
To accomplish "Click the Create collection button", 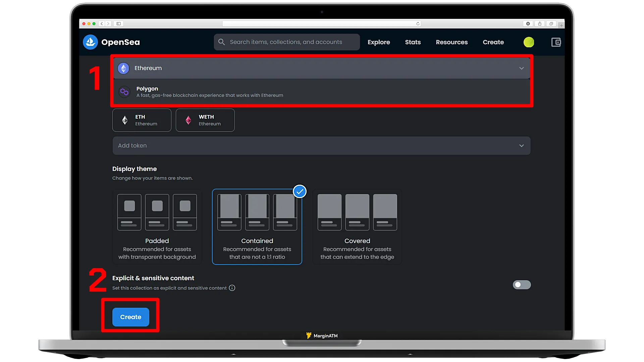I will (x=131, y=316).
